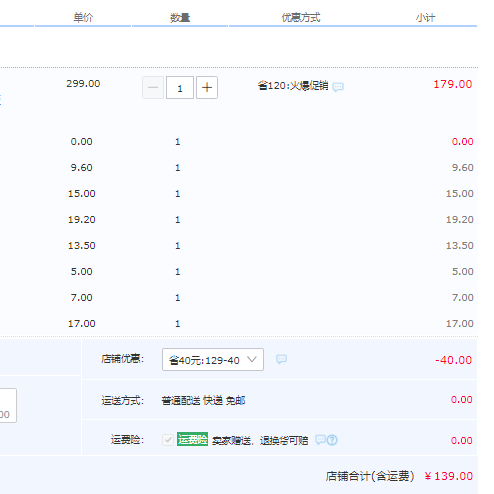
Task: Click the red 179.00 subtotal amount
Action: [453, 84]
